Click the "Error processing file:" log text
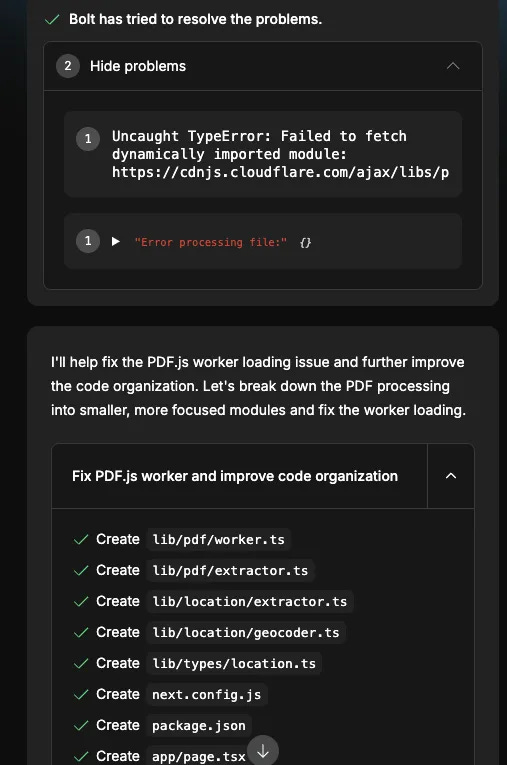 210,242
